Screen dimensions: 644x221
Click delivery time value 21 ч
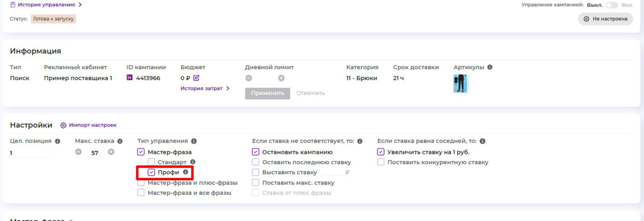398,78
